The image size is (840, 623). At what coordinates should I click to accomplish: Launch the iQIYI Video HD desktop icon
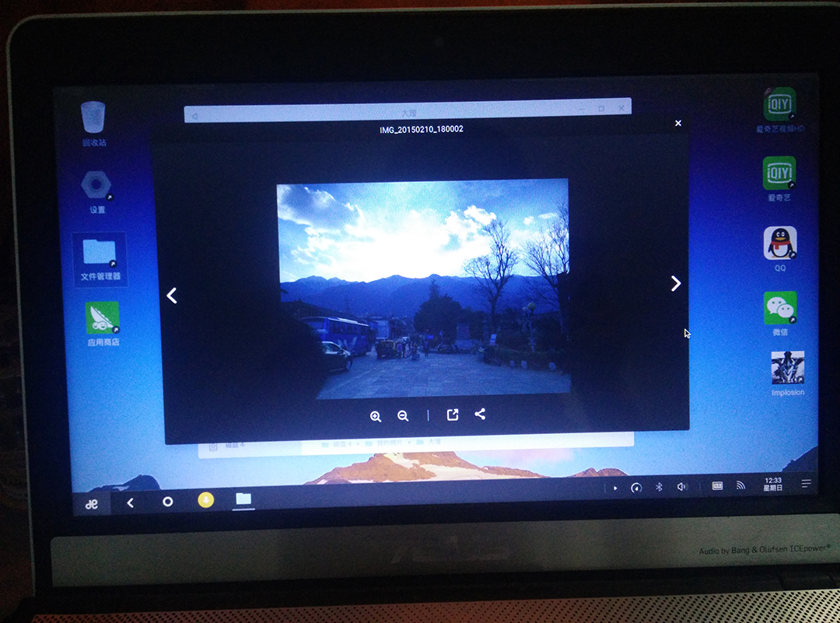point(779,110)
